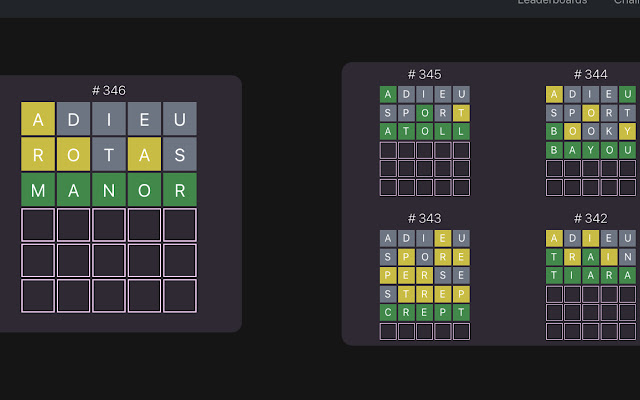Open the Leaderboards tab

[x=551, y=3]
